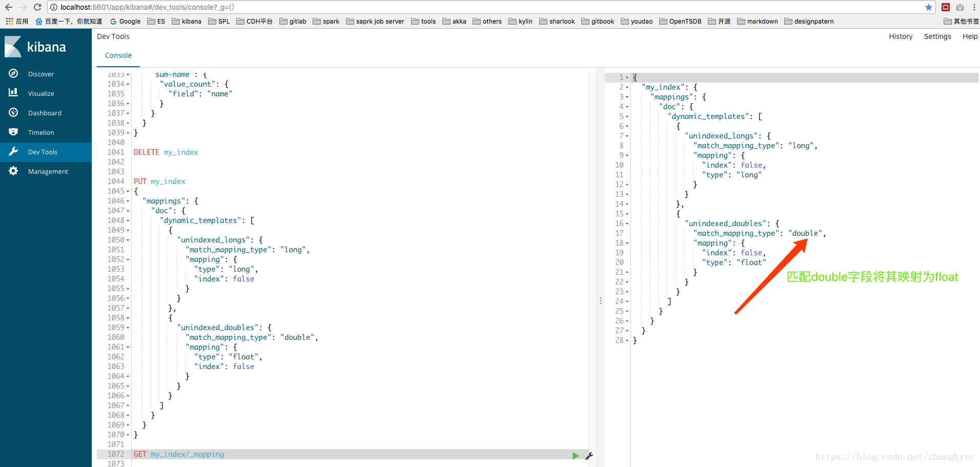Collapse the code block at line 1045
This screenshot has height=467, width=980.
pos(128,191)
